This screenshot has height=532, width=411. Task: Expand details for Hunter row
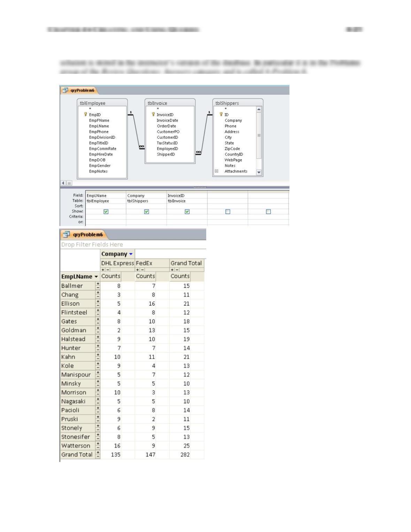pyautogui.click(x=98, y=346)
